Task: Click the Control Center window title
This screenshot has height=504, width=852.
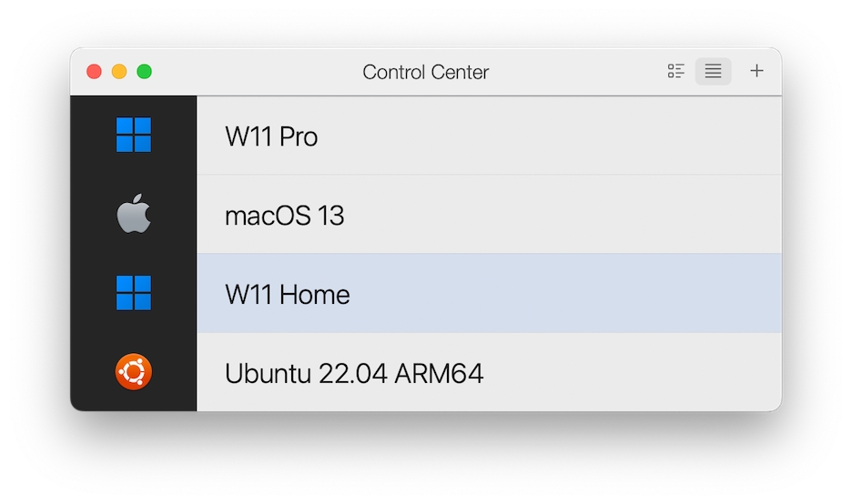Action: (x=425, y=72)
